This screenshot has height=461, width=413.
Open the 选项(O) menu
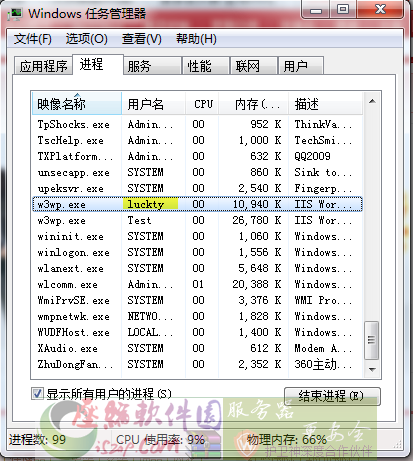click(x=86, y=39)
